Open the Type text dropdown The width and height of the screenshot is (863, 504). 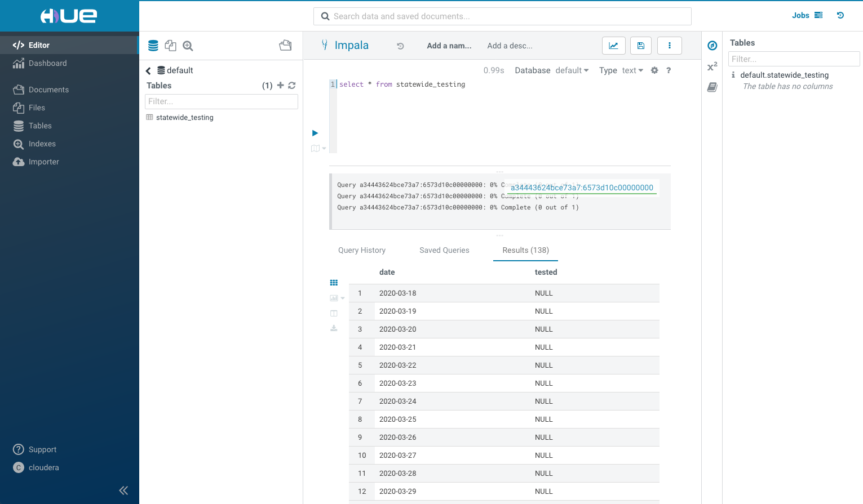tap(632, 70)
